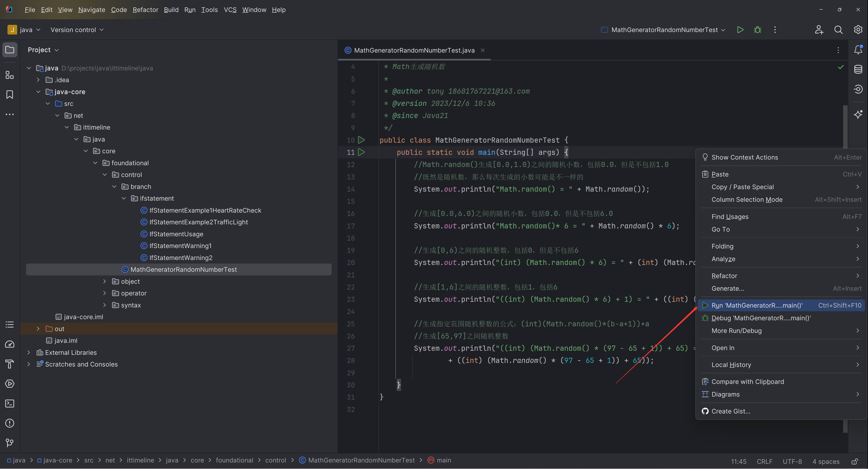Screen dimensions: 868x469
Task: Open the Build menu
Action: click(x=171, y=10)
